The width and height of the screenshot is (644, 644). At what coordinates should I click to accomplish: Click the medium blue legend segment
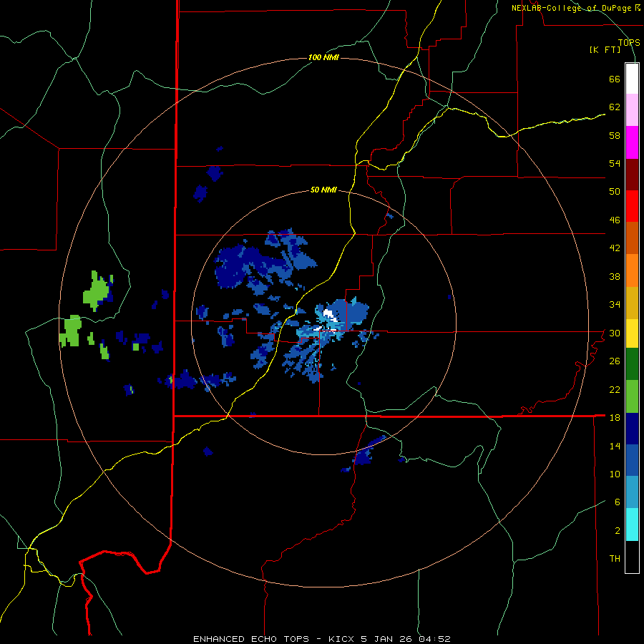pos(632,460)
